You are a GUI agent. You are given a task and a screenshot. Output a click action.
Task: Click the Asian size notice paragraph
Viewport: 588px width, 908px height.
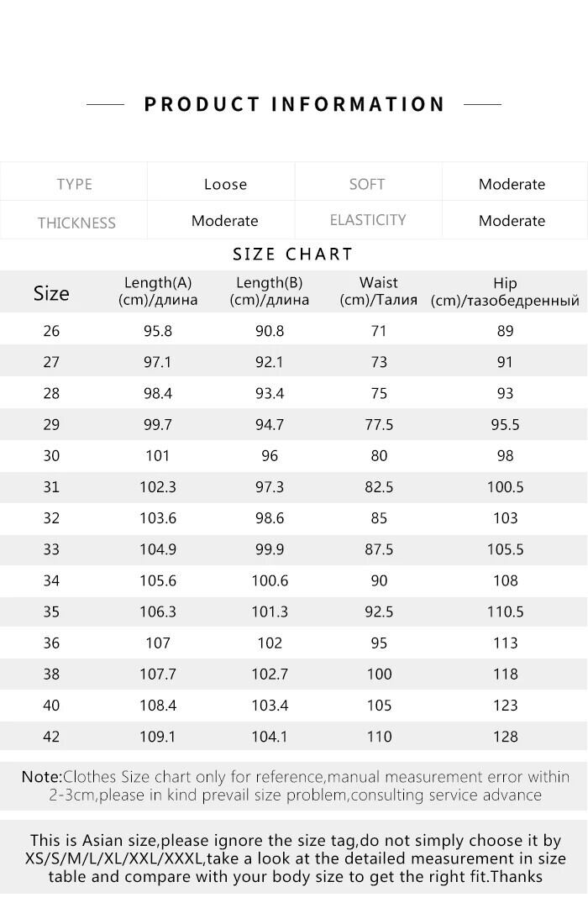(x=294, y=858)
